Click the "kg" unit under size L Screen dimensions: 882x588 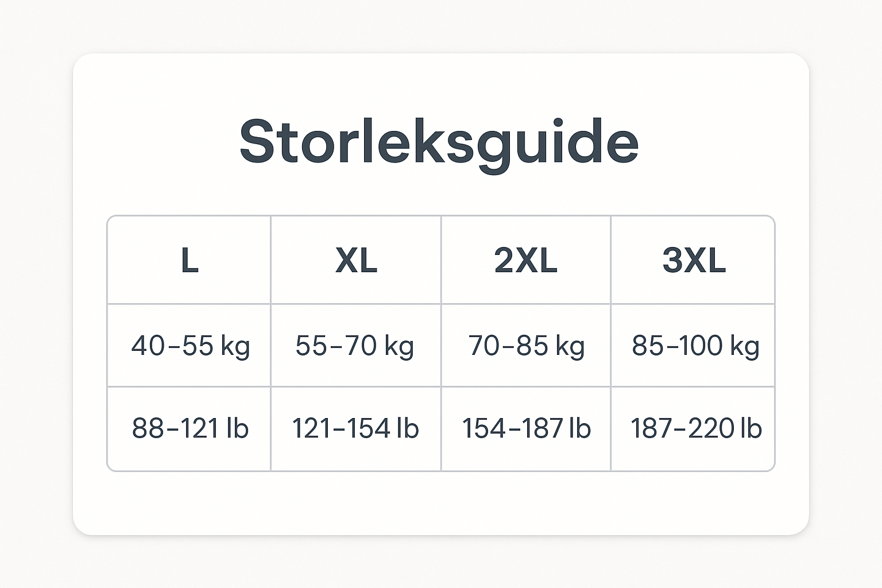235,347
